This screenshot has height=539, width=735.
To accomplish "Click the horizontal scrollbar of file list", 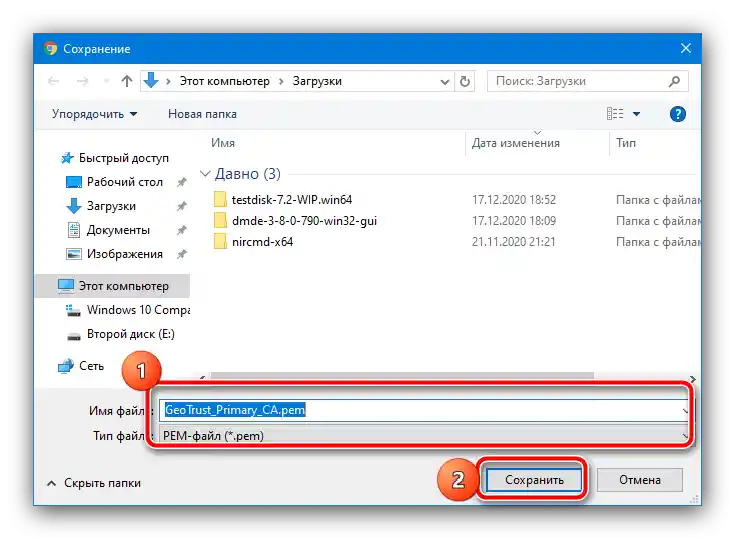I will tap(402, 375).
